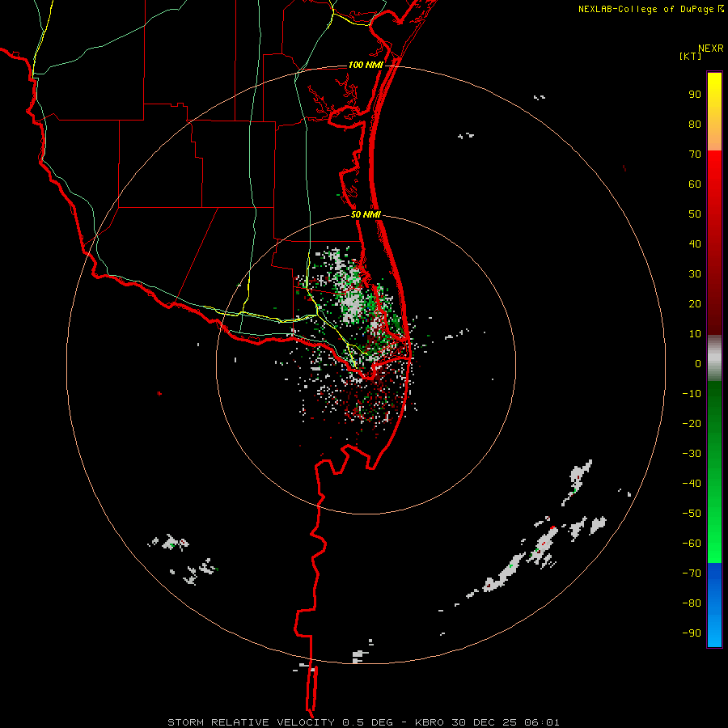Click the 80 value on velocity scale
This screenshot has width=728, height=728.
[x=695, y=124]
